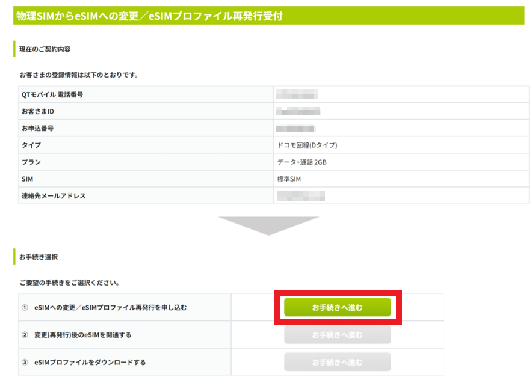Click the 標準SIM value cell
This screenshot has width=532, height=392.
click(x=288, y=179)
